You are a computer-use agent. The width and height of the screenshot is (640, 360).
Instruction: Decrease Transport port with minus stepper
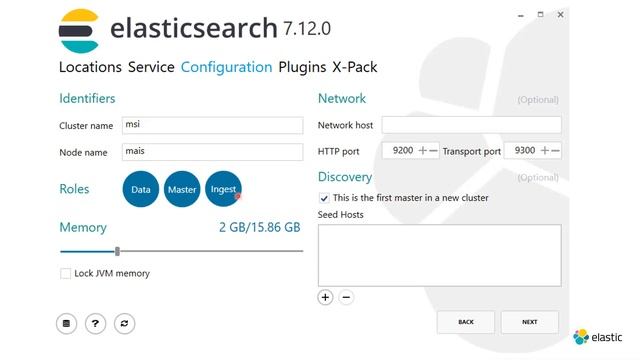(x=555, y=151)
